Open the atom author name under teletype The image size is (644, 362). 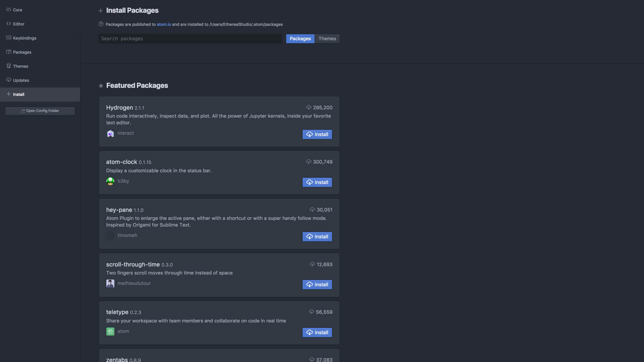point(123,331)
